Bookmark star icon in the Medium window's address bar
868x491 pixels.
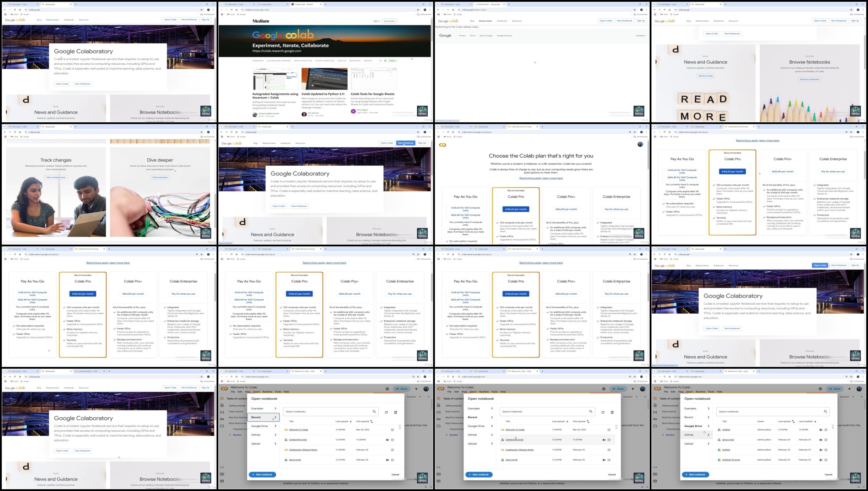(x=418, y=10)
